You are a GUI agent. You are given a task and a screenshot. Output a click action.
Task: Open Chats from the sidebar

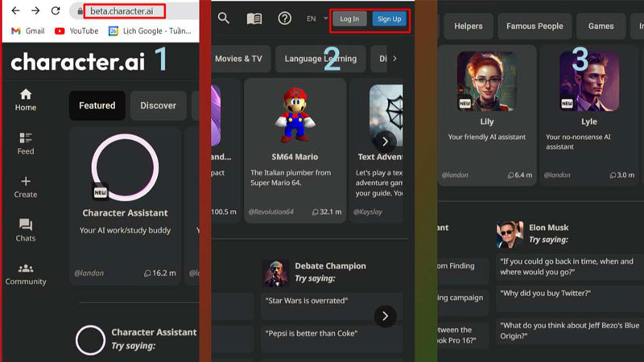(x=26, y=230)
